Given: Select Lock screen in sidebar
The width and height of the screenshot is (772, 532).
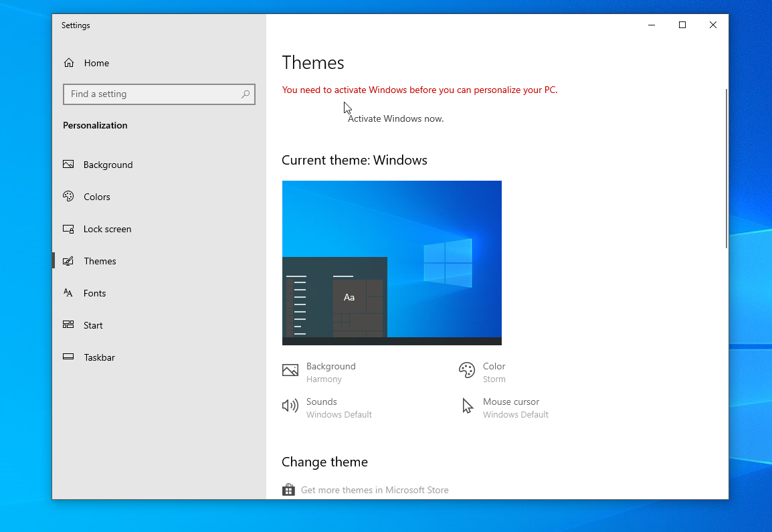Looking at the screenshot, I should (x=159, y=229).
